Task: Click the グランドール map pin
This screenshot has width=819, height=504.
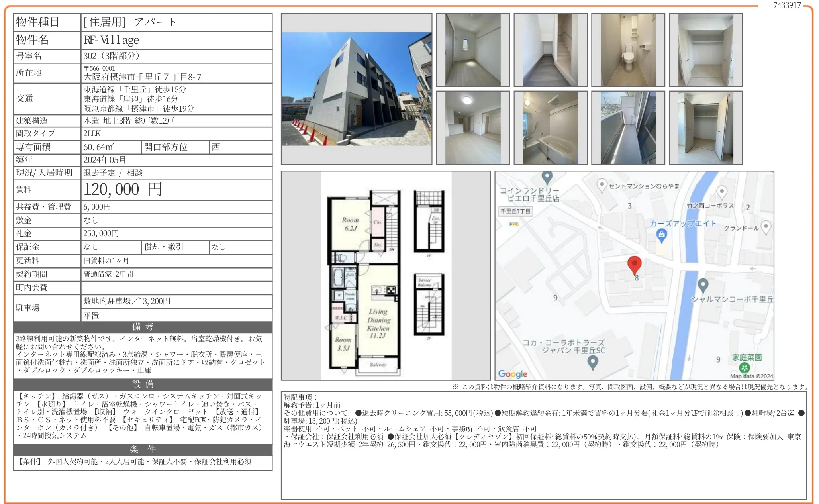Action: click(x=766, y=227)
